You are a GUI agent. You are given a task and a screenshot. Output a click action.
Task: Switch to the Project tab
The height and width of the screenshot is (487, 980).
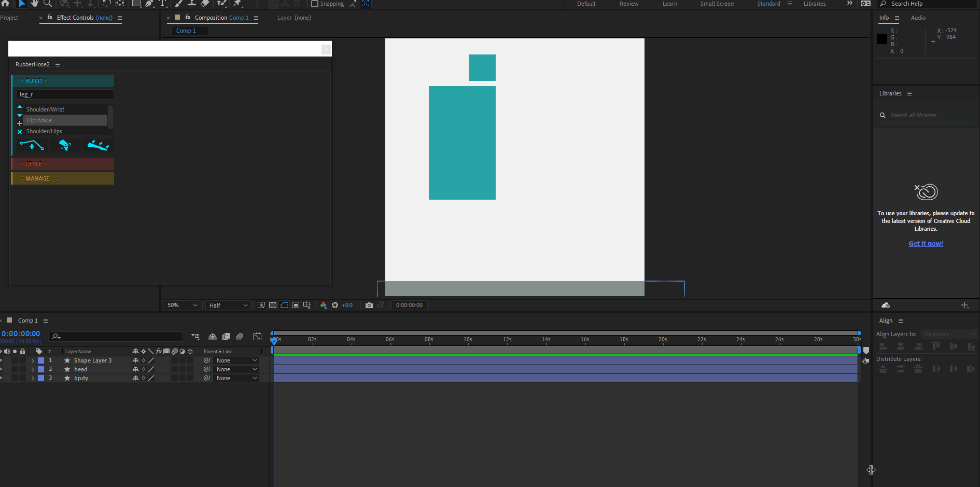click(9, 18)
